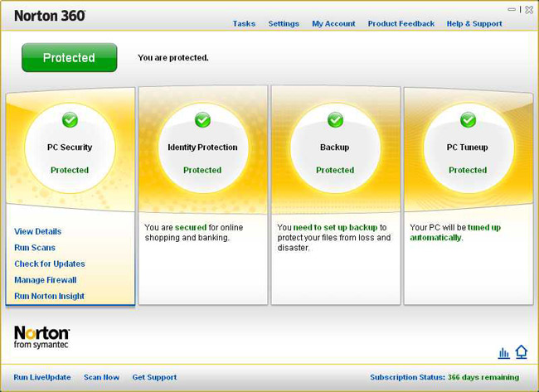Click Scan Now link
Viewport: 539px width, 392px height.
tap(101, 377)
